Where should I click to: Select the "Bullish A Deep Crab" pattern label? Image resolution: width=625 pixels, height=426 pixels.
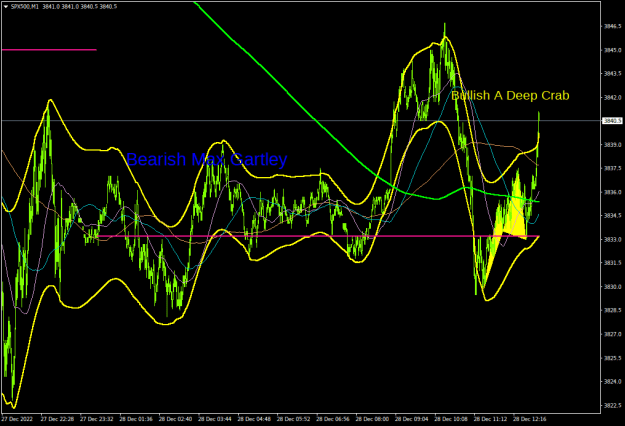click(x=510, y=96)
